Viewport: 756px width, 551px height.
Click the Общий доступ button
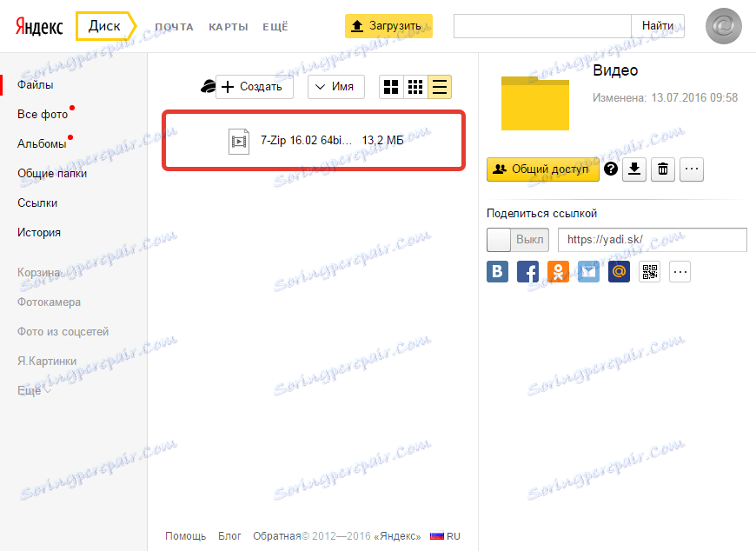pyautogui.click(x=543, y=169)
